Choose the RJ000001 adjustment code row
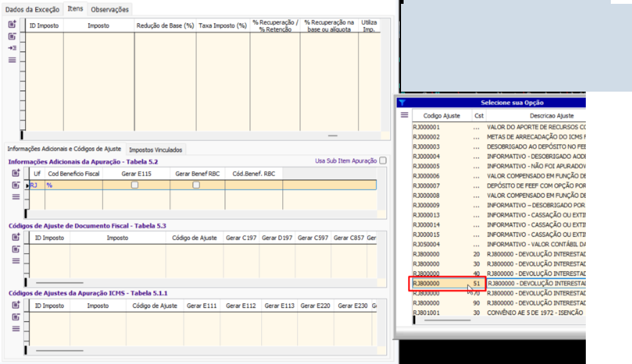 click(x=499, y=127)
